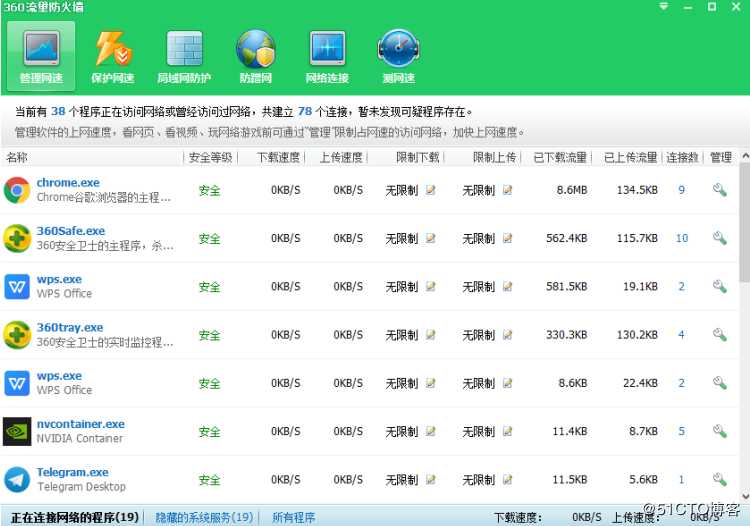Sort by 上传速度 column header
The height and width of the screenshot is (526, 750).
tap(341, 157)
